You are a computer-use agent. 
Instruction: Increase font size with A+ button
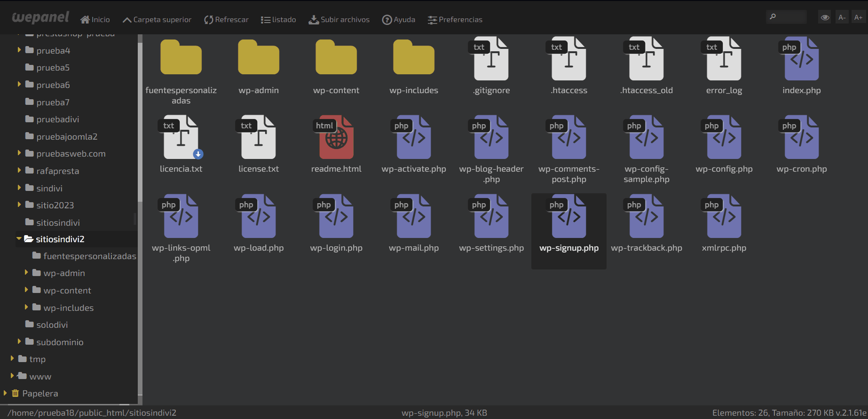click(858, 18)
